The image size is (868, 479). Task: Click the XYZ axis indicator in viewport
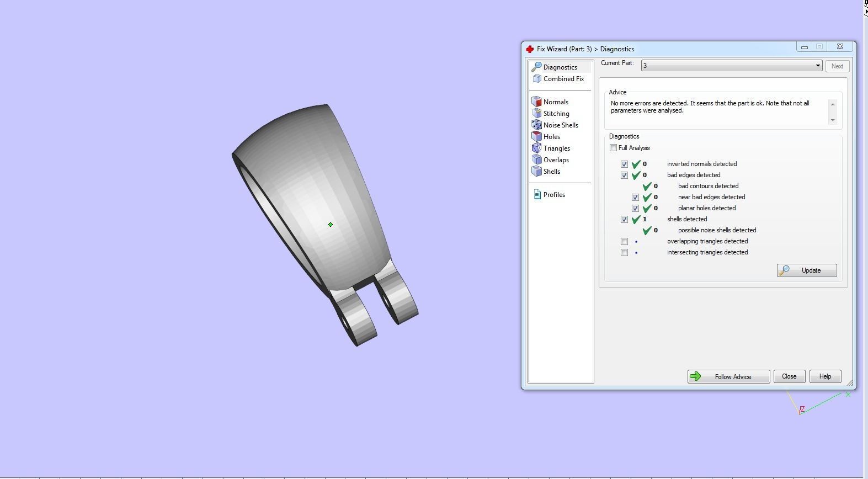(819, 403)
